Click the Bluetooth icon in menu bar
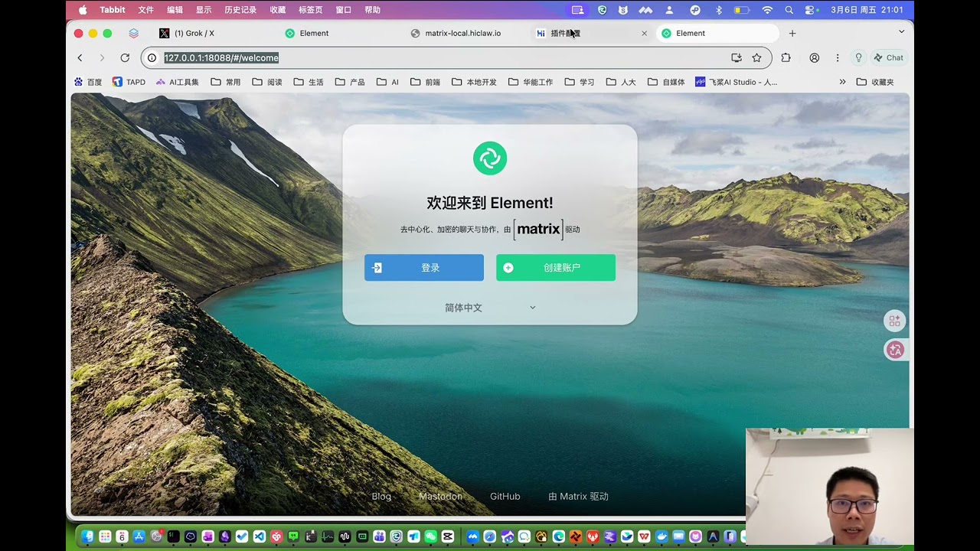 pyautogui.click(x=719, y=10)
